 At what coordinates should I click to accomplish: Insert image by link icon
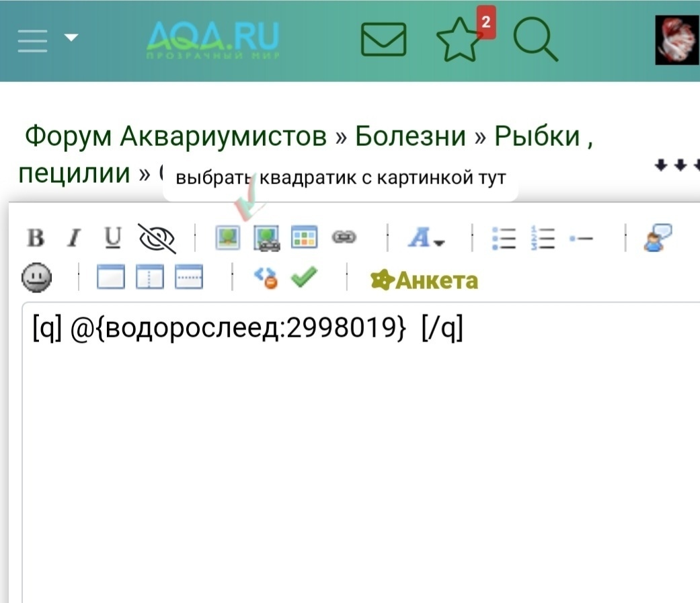[266, 238]
